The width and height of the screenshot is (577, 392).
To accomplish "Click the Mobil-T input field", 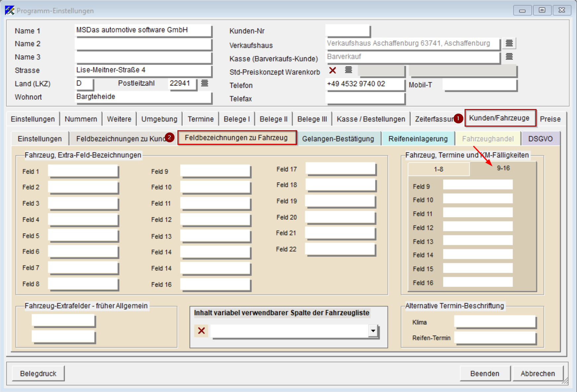I will point(480,84).
